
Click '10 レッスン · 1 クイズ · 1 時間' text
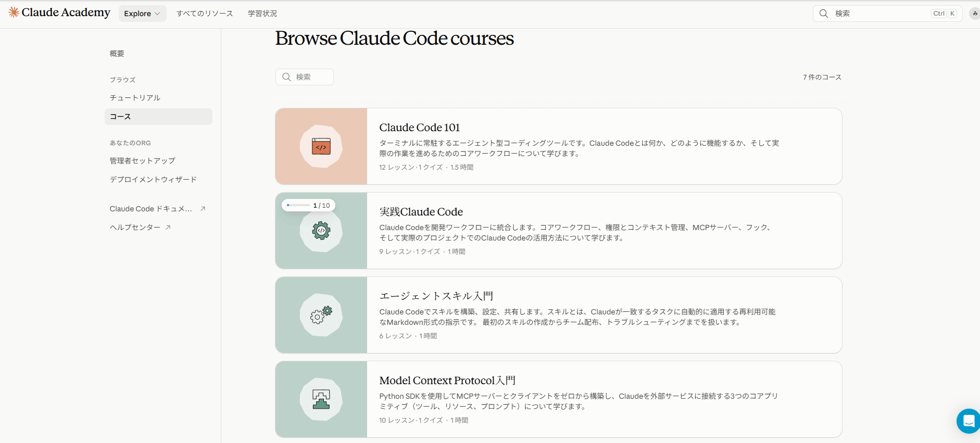[x=424, y=421]
